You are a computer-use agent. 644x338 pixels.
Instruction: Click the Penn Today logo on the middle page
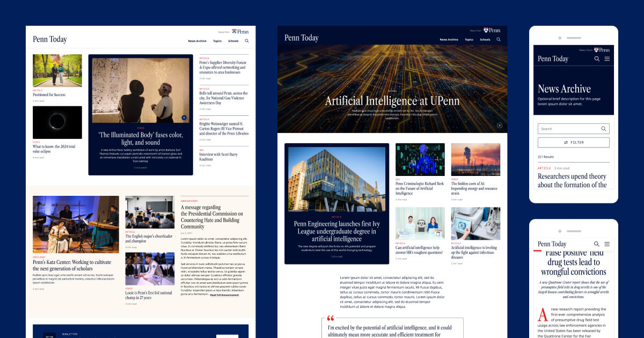click(x=302, y=38)
